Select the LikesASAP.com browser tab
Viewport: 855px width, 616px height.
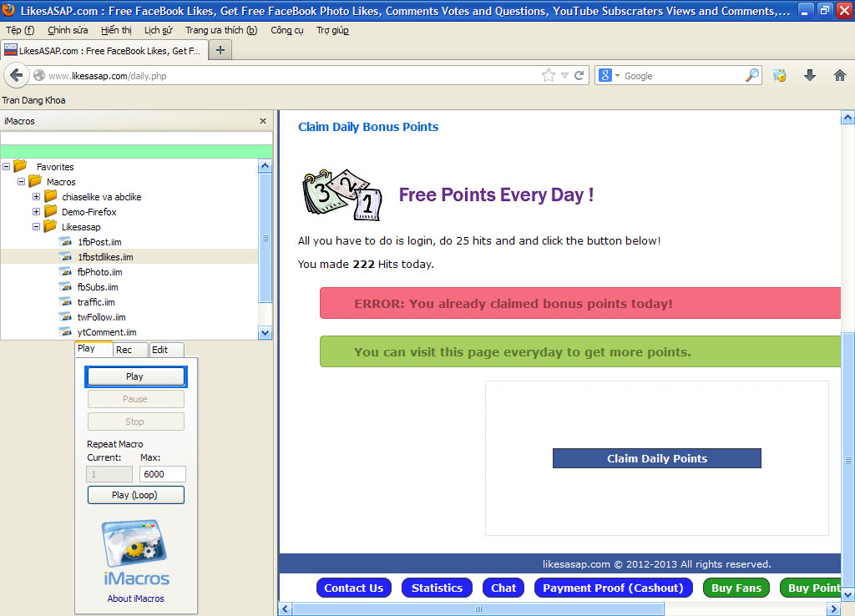tap(104, 50)
